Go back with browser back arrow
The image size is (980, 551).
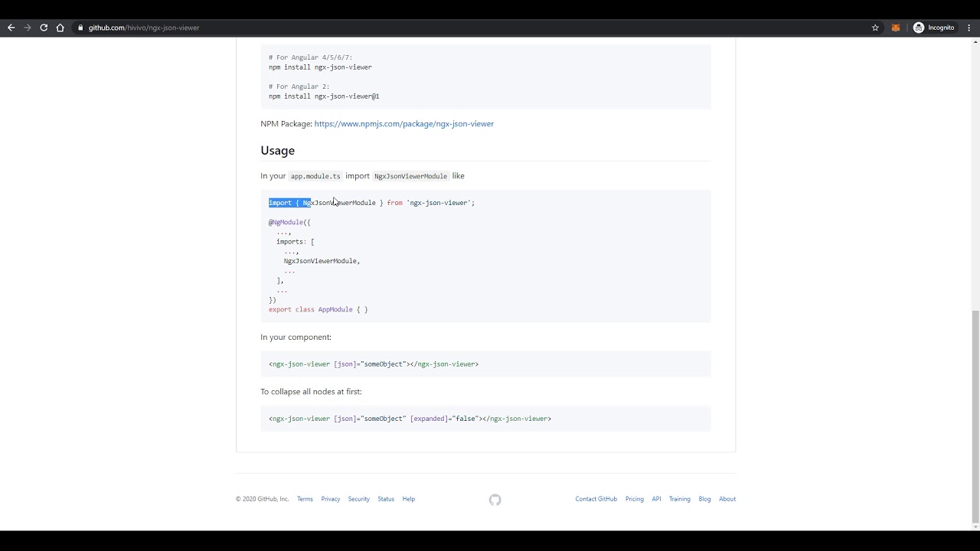11,28
